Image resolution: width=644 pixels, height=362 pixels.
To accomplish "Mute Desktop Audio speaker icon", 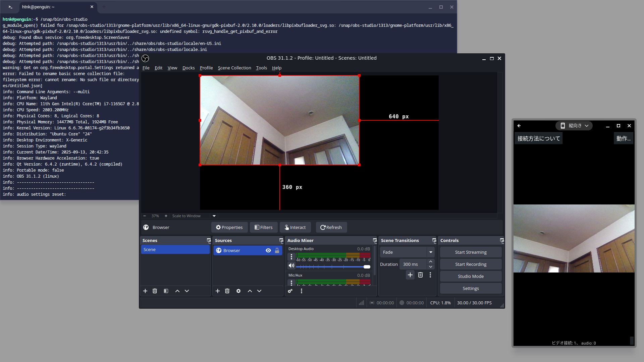I will pyautogui.click(x=291, y=265).
